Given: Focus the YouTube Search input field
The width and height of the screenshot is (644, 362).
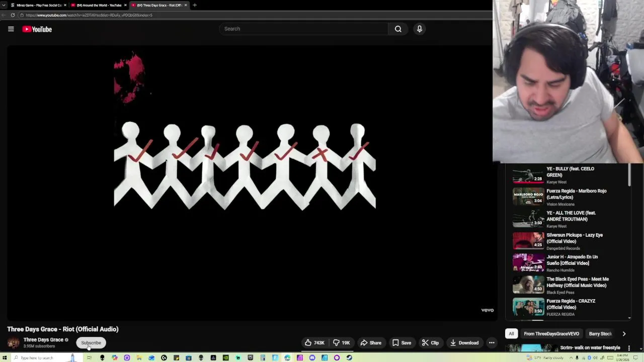Looking at the screenshot, I should 303,29.
